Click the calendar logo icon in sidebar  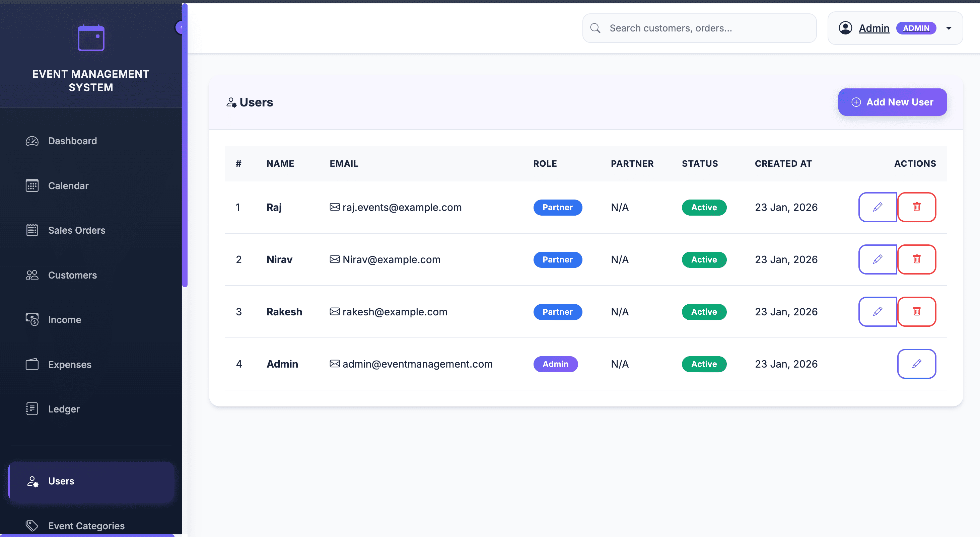click(91, 38)
